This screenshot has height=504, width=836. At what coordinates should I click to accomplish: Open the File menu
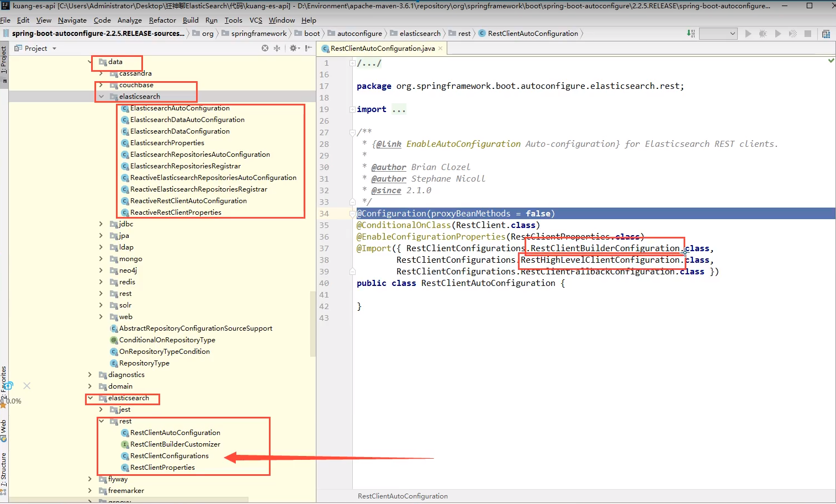5,20
